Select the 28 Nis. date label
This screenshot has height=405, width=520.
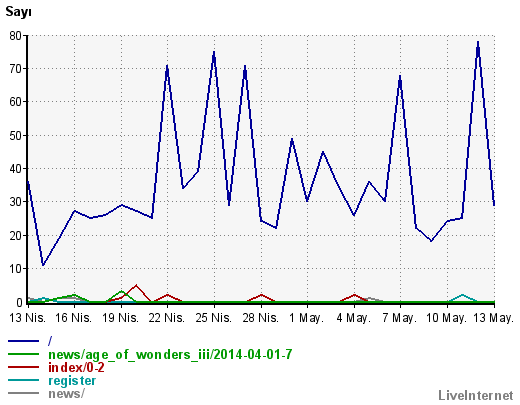coord(260,318)
